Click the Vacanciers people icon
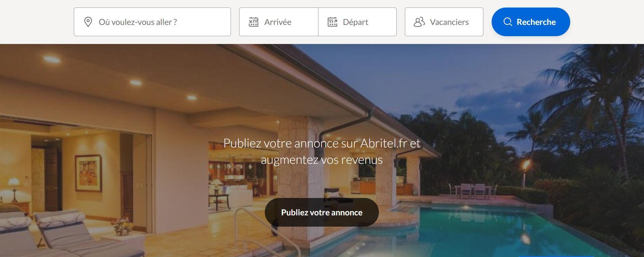Viewport: 644px width, 257px height. (419, 22)
